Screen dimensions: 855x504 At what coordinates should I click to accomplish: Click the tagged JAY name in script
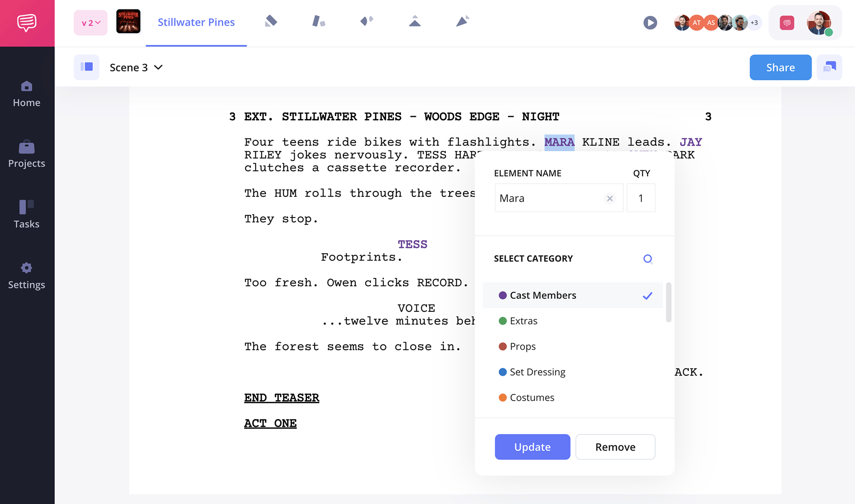click(x=691, y=142)
